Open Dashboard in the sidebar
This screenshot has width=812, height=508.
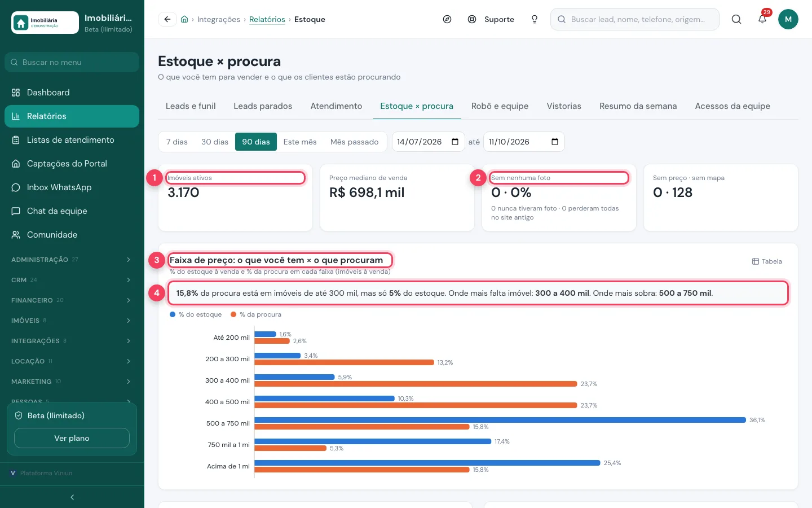(x=72, y=93)
